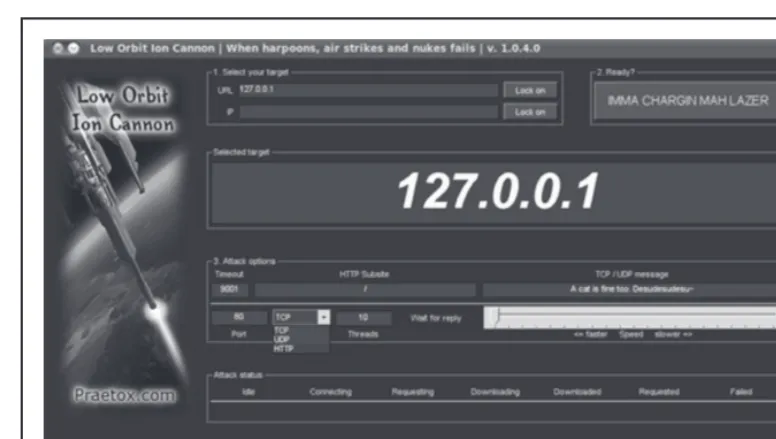Click the first round window button in title bar

(x=58, y=48)
